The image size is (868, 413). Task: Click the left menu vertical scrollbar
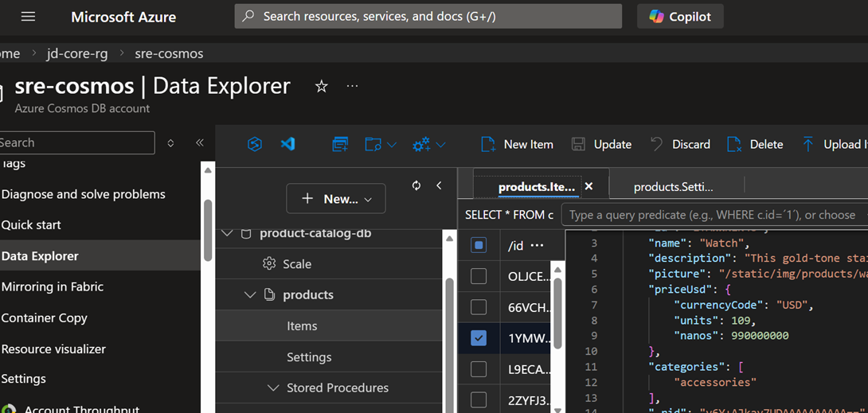pyautogui.click(x=208, y=229)
